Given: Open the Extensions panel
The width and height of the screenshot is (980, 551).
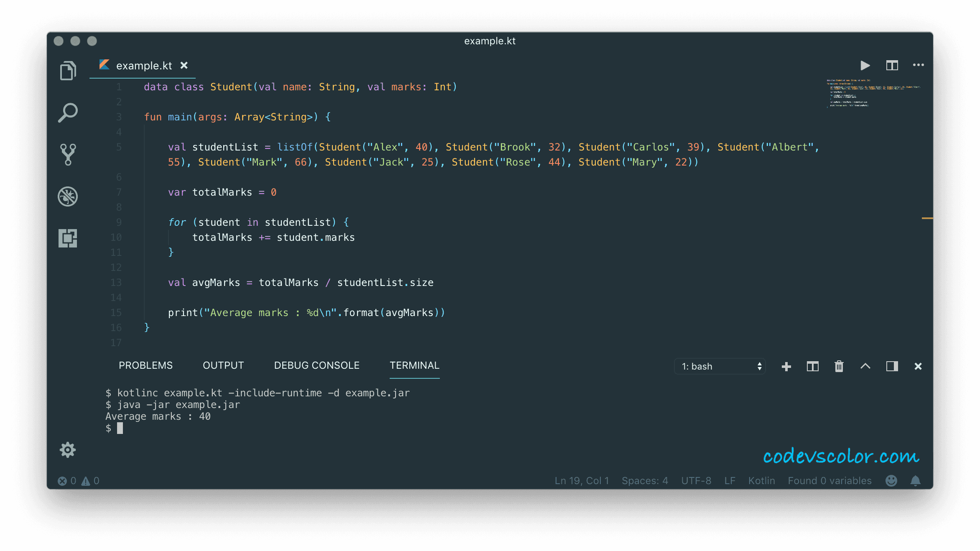Looking at the screenshot, I should (68, 238).
